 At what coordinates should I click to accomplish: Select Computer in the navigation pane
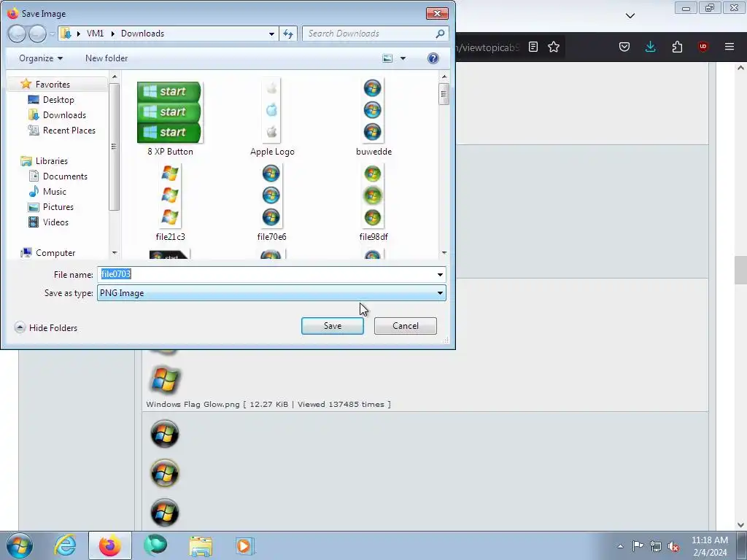[55, 253]
